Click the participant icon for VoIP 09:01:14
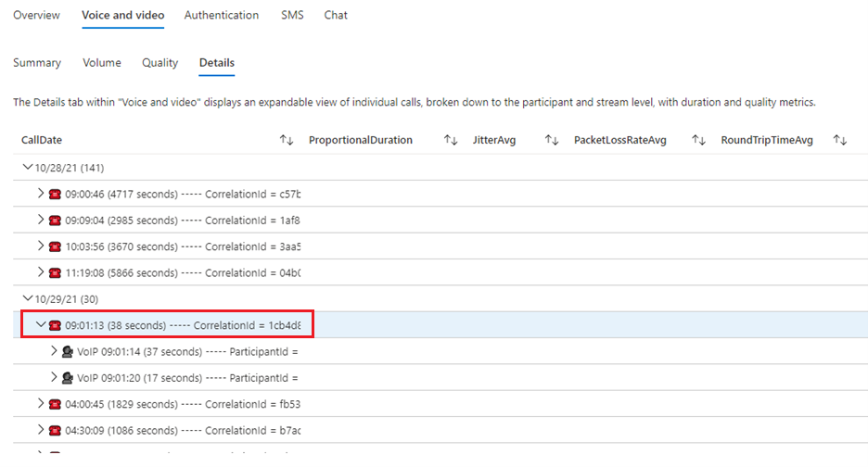Viewport: 868px width, 467px height. pos(68,351)
